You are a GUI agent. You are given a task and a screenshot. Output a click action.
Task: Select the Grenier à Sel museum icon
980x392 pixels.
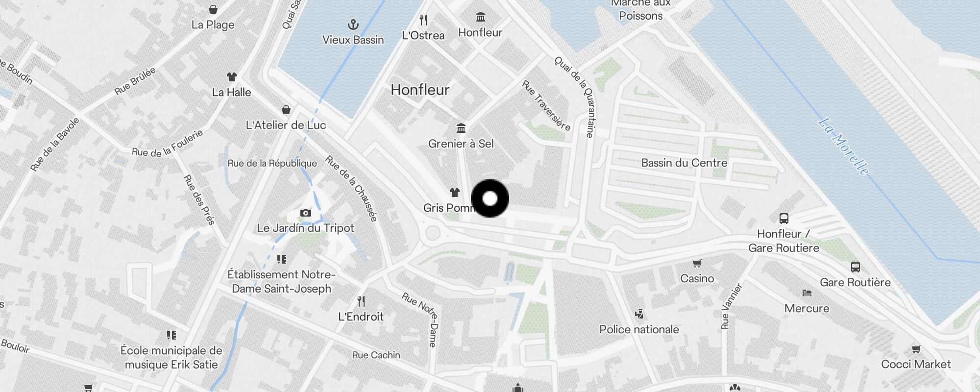tap(461, 128)
